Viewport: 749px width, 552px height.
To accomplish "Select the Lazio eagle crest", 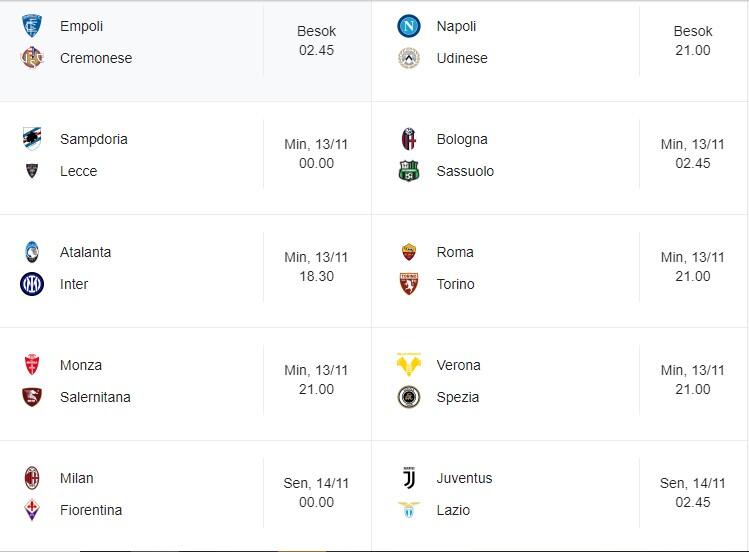I will (x=408, y=510).
